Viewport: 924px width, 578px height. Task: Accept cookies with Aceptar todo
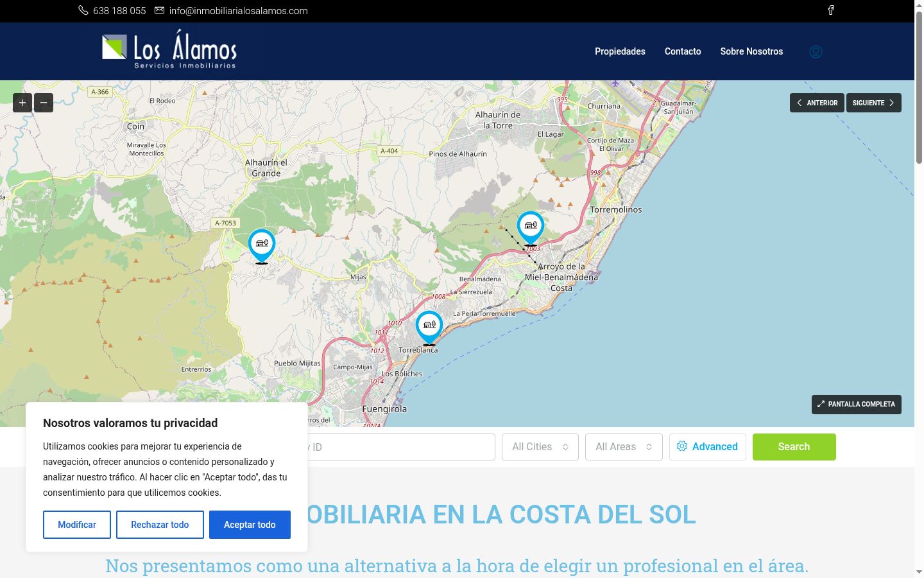(x=250, y=525)
